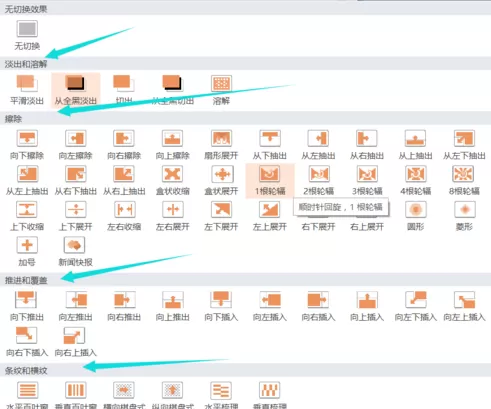Choose 向右擦除 wipe right effect
Screen dimensions: 491x409
point(124,145)
